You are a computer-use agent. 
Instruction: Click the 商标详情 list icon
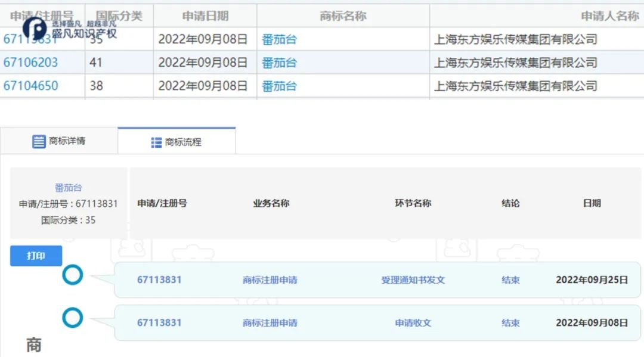tap(39, 142)
